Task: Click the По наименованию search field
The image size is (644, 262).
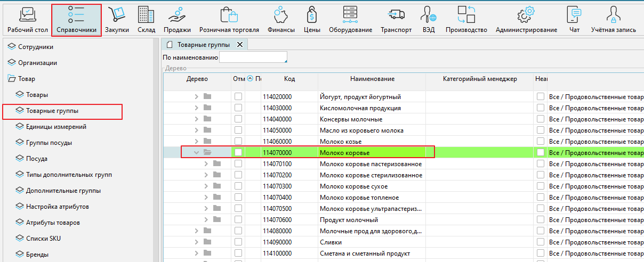Action: (x=253, y=58)
